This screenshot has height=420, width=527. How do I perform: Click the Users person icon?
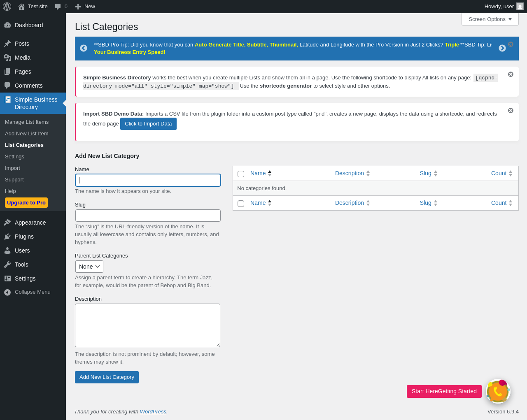7,251
